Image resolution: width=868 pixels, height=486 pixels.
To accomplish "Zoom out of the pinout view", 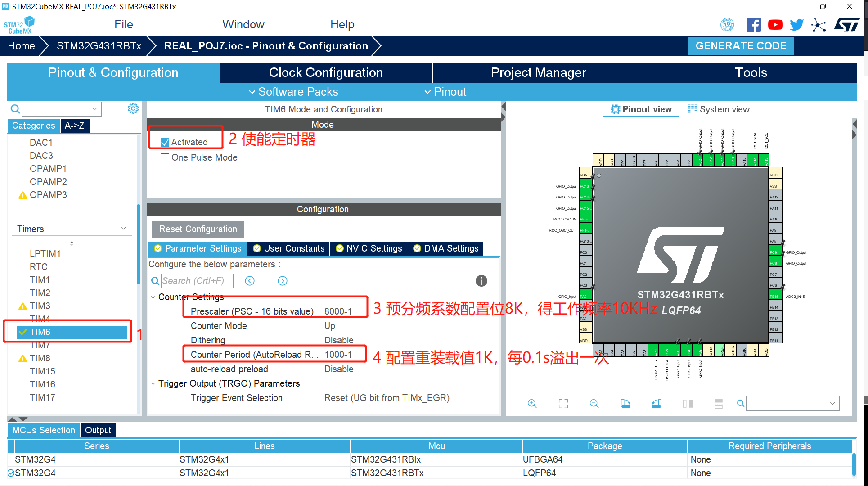I will (594, 404).
